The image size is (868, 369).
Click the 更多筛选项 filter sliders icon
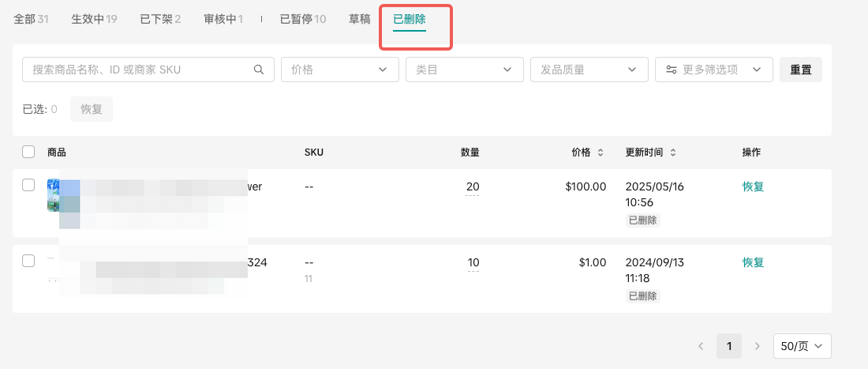671,70
